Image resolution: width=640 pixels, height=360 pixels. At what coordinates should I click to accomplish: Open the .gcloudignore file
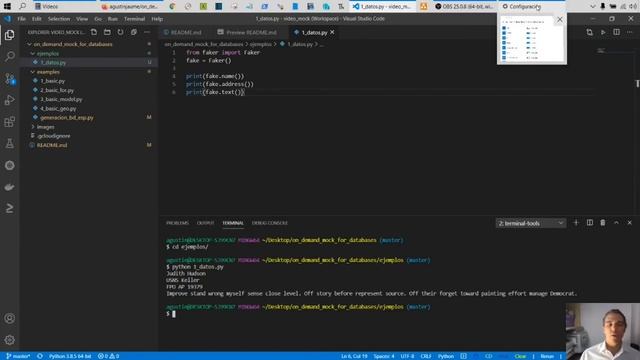[53, 136]
